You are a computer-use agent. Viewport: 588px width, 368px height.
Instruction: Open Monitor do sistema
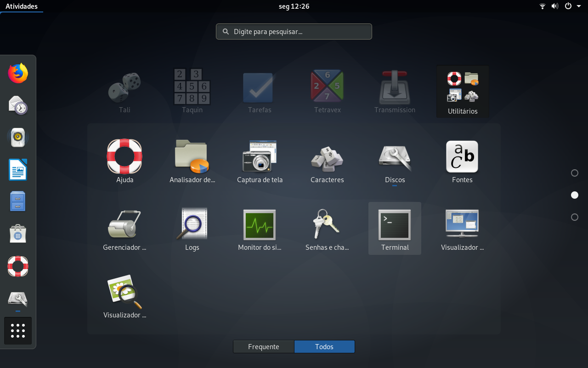pyautogui.click(x=260, y=228)
